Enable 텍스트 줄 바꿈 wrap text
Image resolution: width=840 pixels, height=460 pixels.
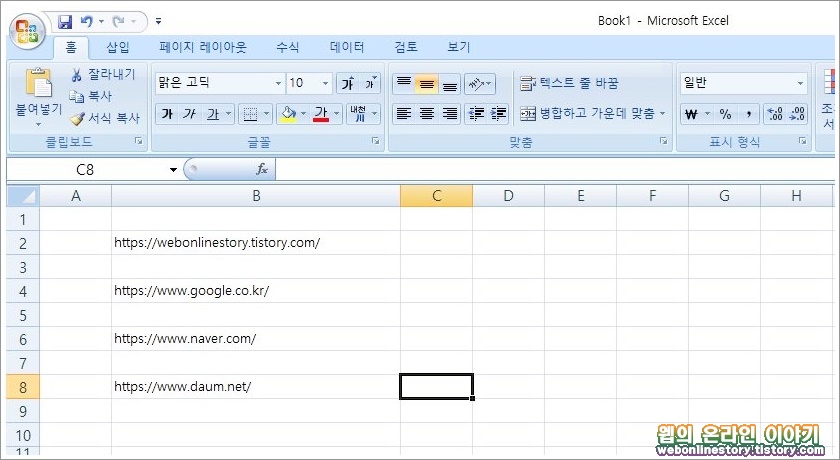[x=569, y=83]
